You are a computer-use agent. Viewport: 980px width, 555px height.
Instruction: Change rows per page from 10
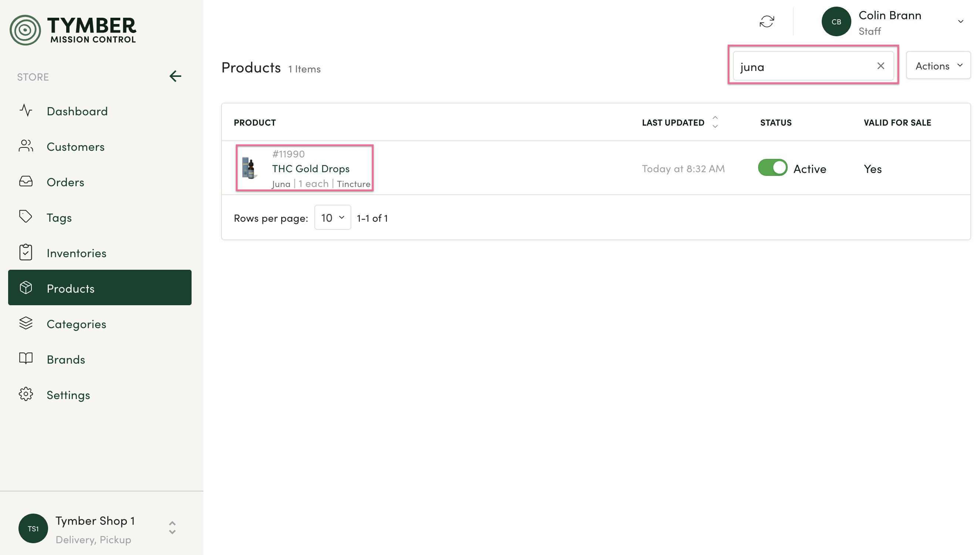[332, 218]
